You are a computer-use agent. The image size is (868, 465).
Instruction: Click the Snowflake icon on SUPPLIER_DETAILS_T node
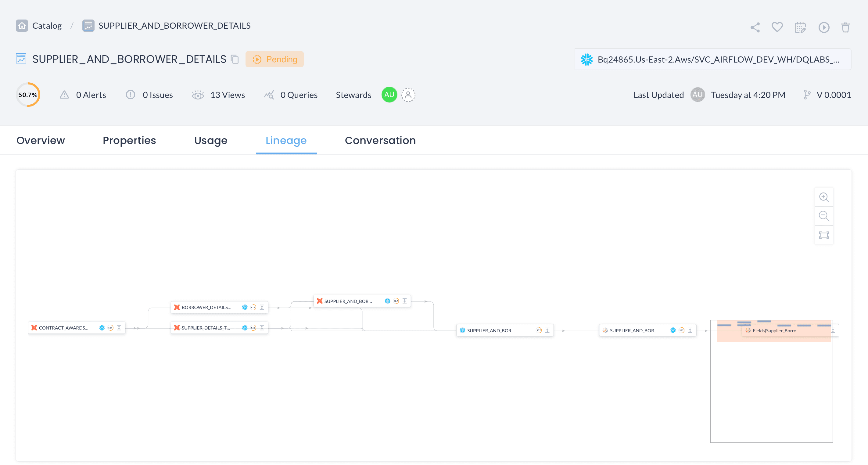click(x=244, y=327)
